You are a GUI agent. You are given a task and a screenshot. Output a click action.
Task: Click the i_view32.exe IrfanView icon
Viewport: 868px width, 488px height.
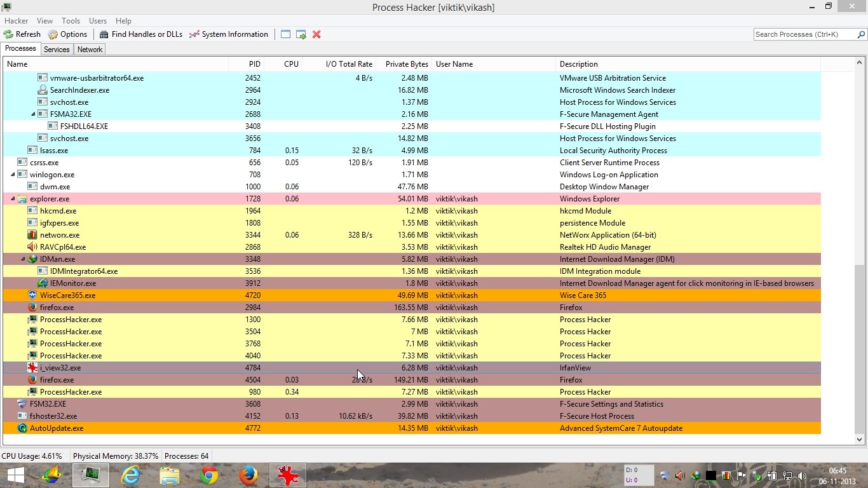click(32, 368)
